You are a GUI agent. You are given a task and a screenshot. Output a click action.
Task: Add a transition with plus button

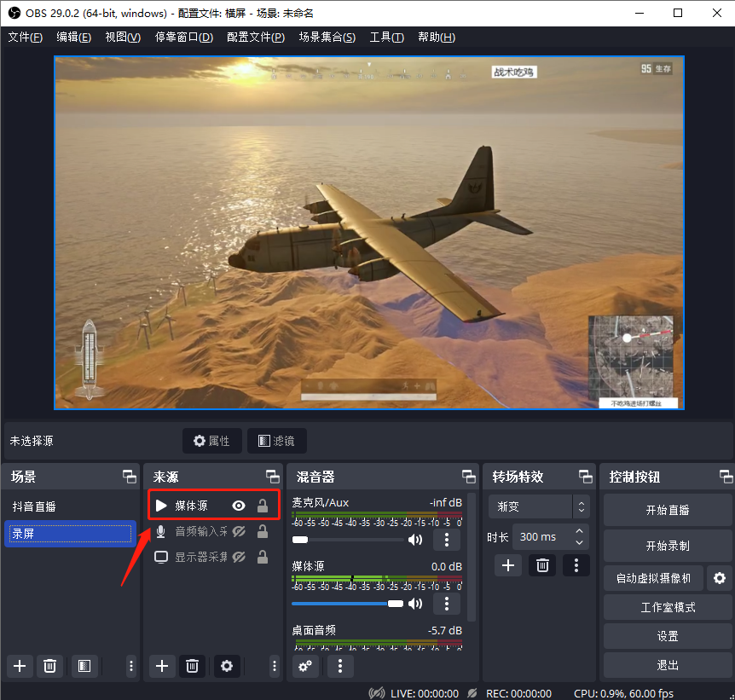(x=508, y=565)
